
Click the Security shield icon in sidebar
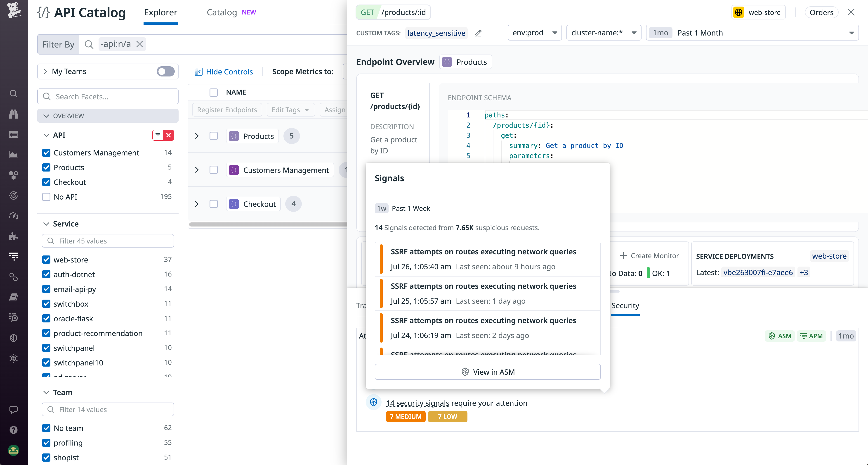coord(14,338)
